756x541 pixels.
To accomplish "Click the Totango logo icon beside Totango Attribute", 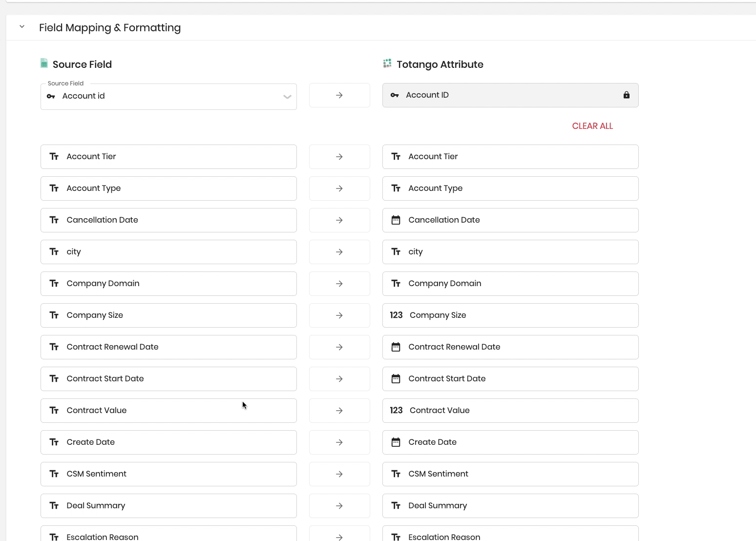I will pyautogui.click(x=387, y=63).
